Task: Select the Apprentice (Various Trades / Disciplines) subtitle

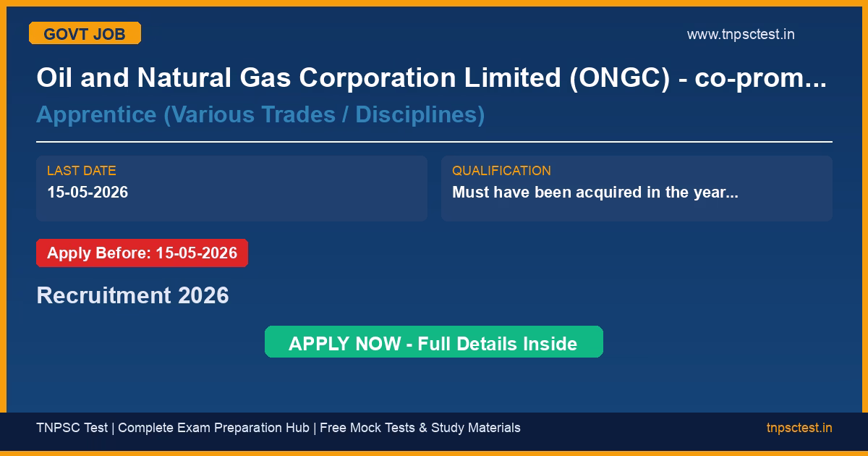Action: click(x=260, y=114)
